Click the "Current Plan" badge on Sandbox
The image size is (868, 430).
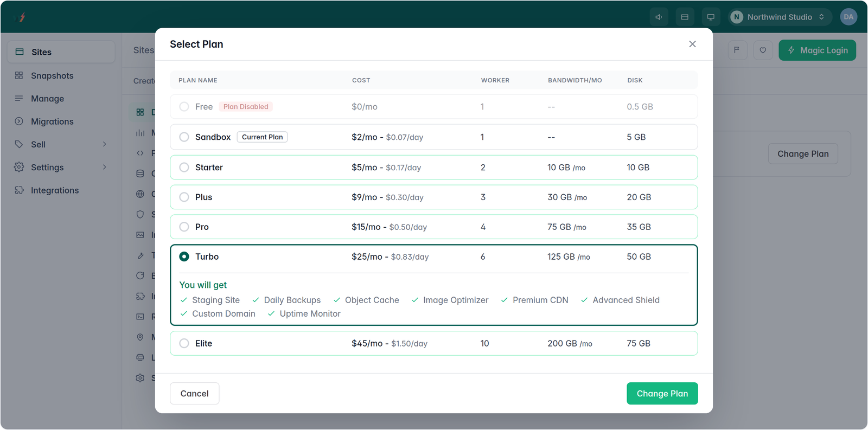263,137
